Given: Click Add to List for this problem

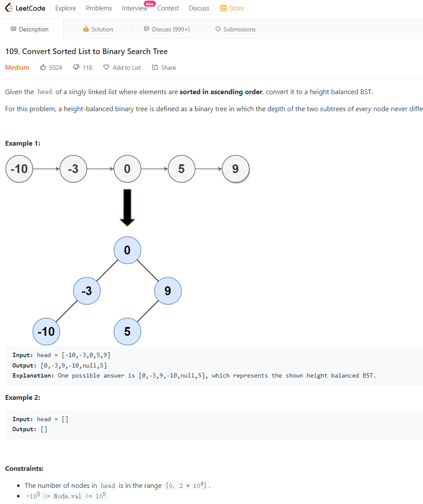Looking at the screenshot, I should point(126,67).
